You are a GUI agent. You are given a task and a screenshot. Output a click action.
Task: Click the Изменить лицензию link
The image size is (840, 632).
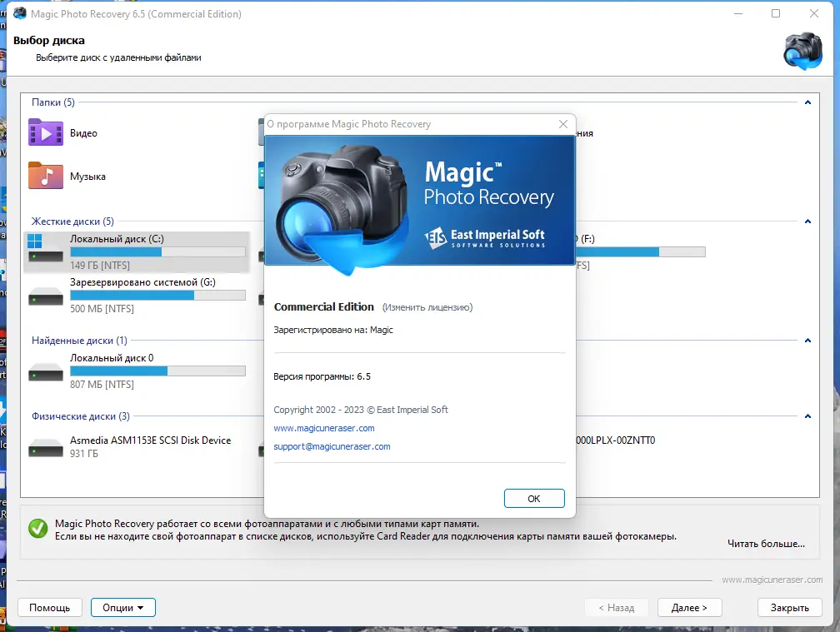click(x=427, y=307)
